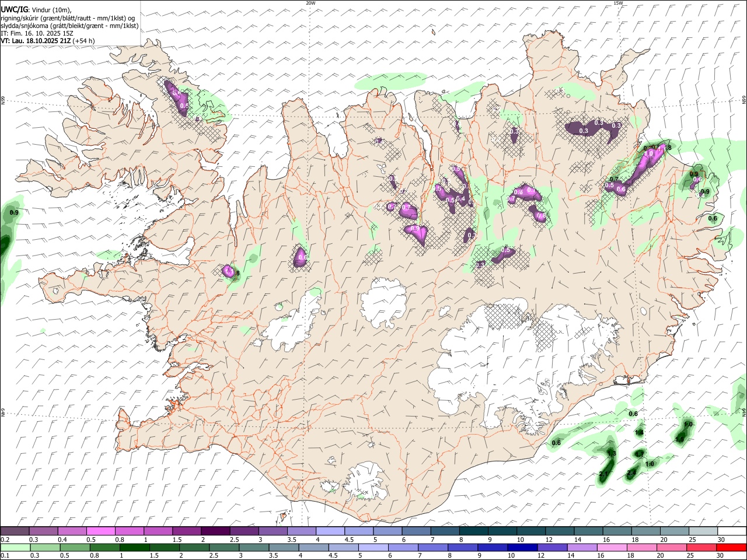
Task: Click the 1.7 precipitation value on the map
Action: pos(640,453)
